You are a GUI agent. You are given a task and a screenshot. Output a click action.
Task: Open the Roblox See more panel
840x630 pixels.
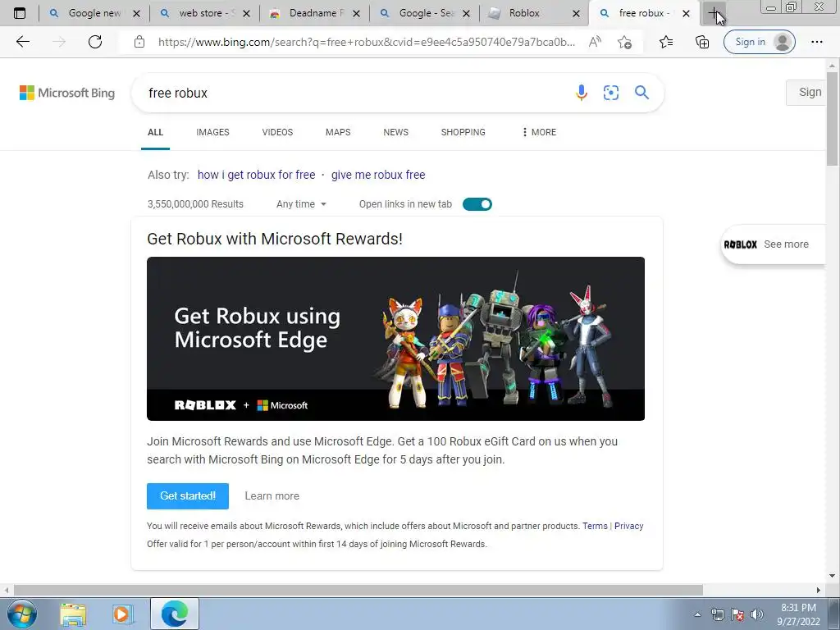point(774,244)
